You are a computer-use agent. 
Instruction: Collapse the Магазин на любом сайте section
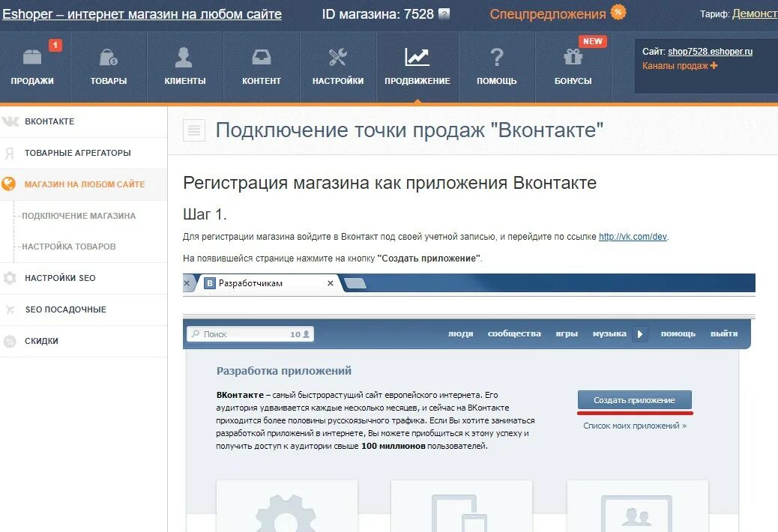(82, 184)
